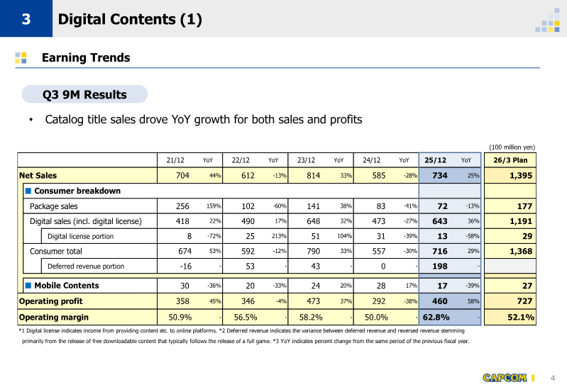Click the Deferred revenue portion row label

(x=86, y=267)
